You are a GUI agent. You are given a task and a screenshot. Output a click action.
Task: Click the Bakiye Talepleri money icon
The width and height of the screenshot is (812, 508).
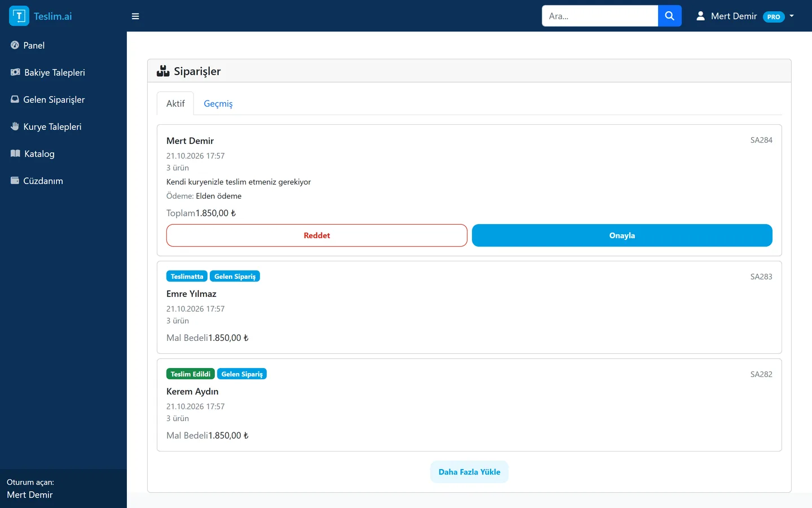pos(15,72)
